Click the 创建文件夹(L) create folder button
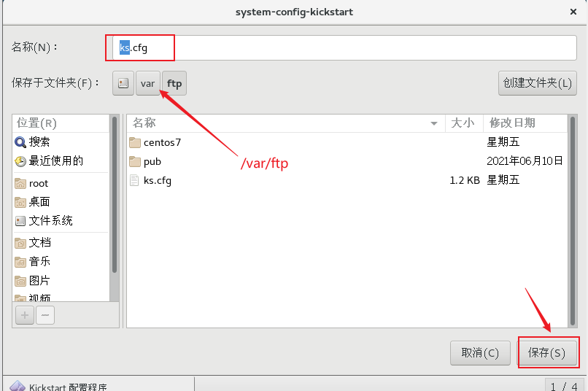This screenshot has height=391, width=588. click(538, 83)
